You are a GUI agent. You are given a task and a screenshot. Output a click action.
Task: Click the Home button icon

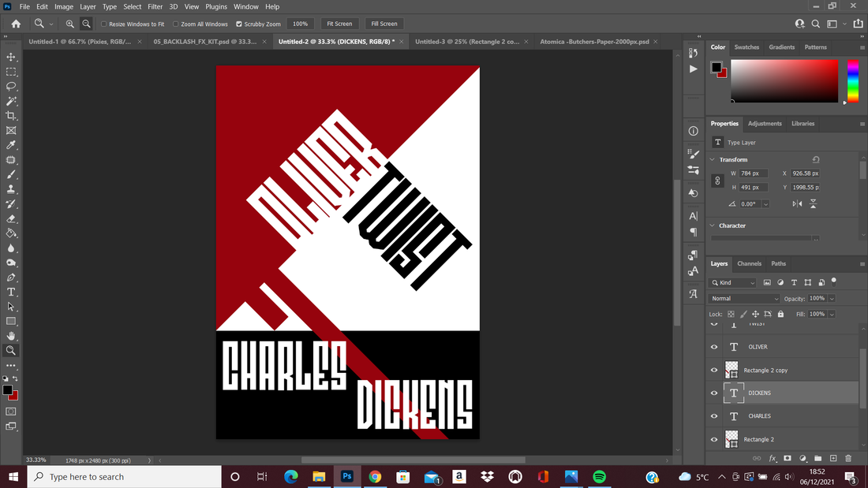click(16, 24)
